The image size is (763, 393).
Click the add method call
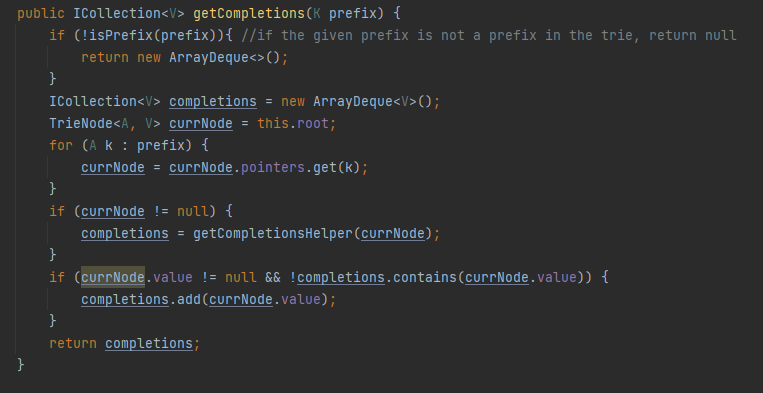point(189,300)
